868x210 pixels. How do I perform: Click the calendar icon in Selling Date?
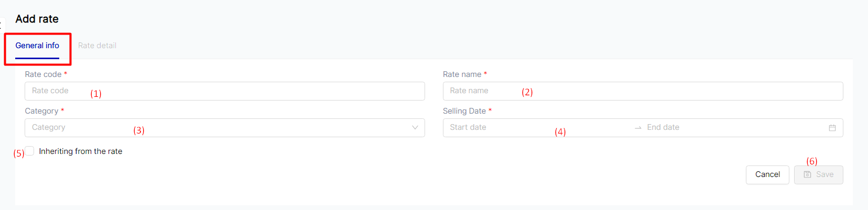pos(832,128)
